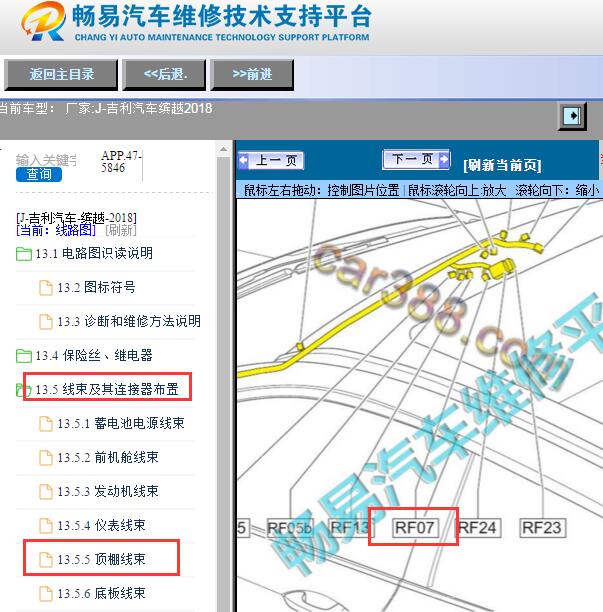This screenshot has height=612, width=603.
Task: Click the scroll-up arrow of the sidebar
Action: tap(224, 149)
